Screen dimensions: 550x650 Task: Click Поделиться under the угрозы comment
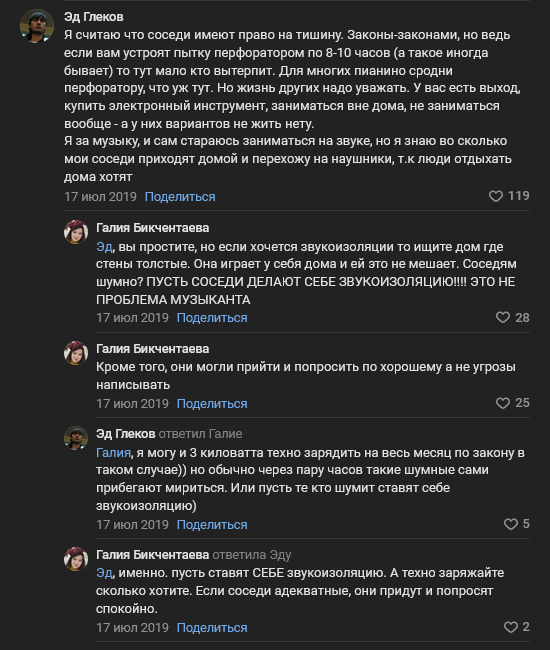coord(212,404)
